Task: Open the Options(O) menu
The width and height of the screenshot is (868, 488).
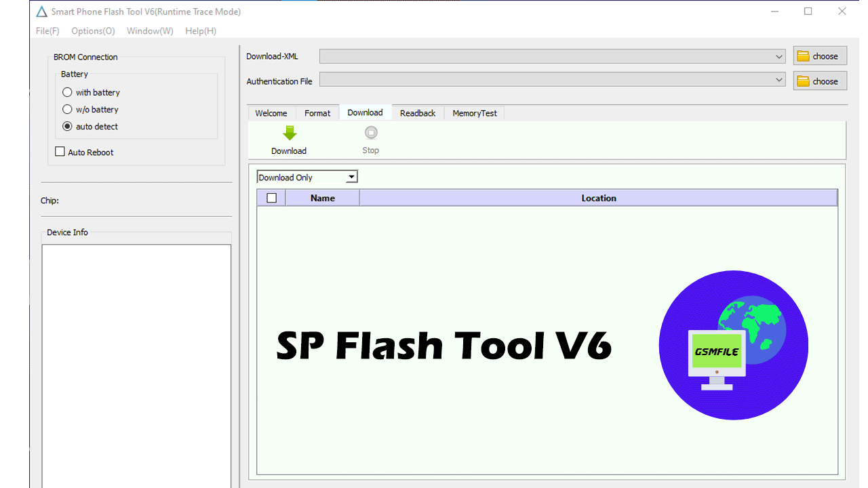Action: tap(93, 30)
